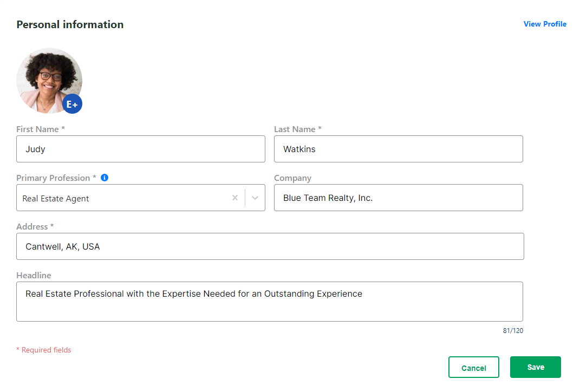The height and width of the screenshot is (392, 580).
Task: Click the Last Name label
Action: [298, 129]
